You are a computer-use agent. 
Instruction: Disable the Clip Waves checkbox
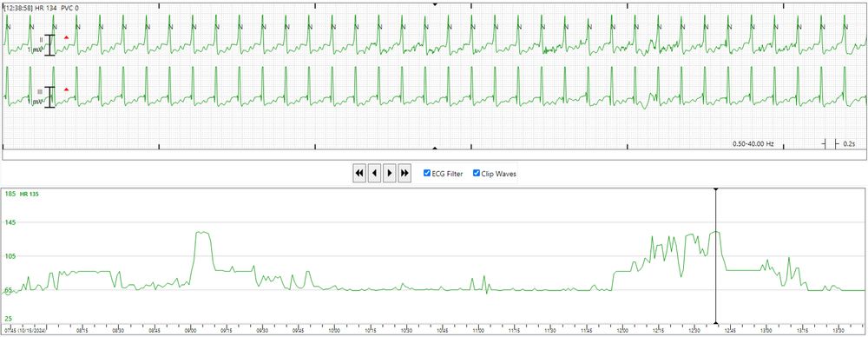[x=476, y=173]
